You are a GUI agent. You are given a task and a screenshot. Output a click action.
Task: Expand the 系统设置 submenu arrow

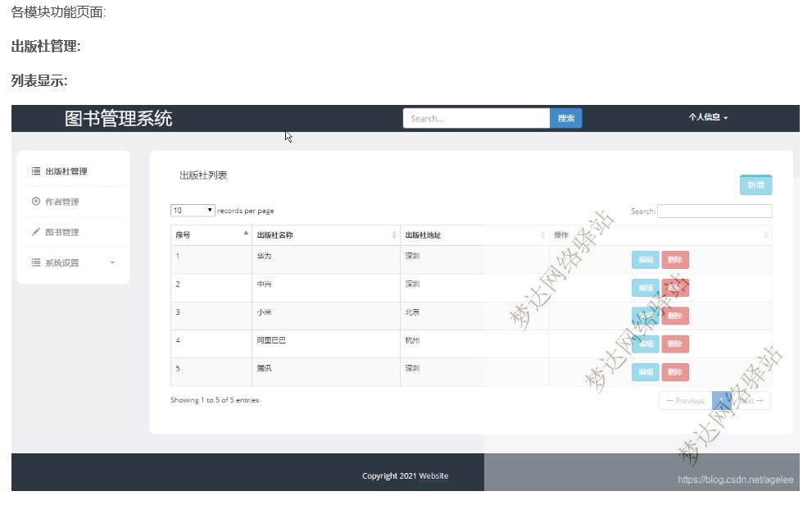pyautogui.click(x=112, y=262)
